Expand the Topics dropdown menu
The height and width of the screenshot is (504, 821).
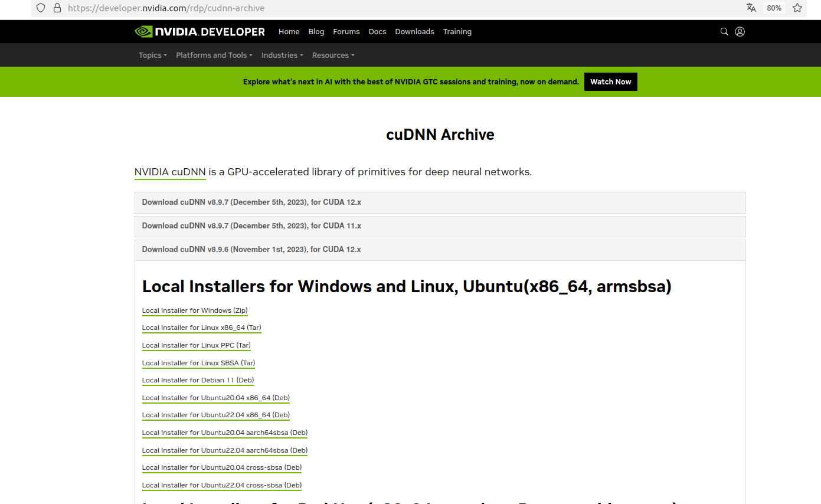click(x=153, y=55)
